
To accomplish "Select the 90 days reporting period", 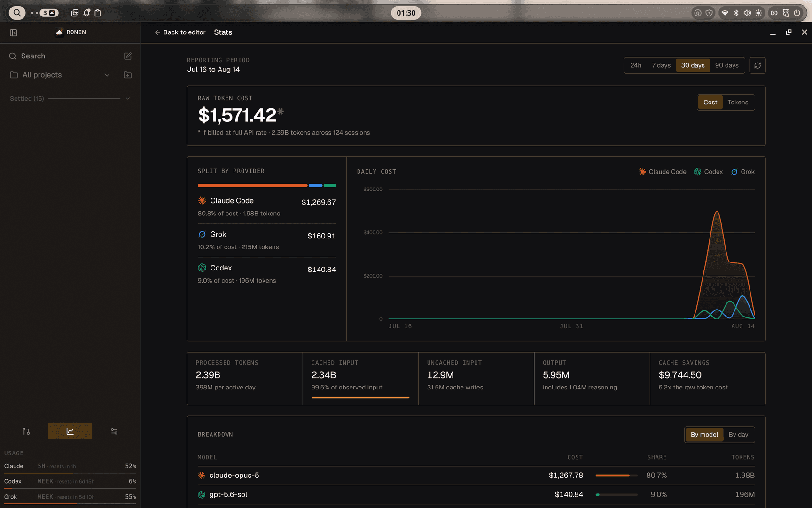I will [x=726, y=65].
